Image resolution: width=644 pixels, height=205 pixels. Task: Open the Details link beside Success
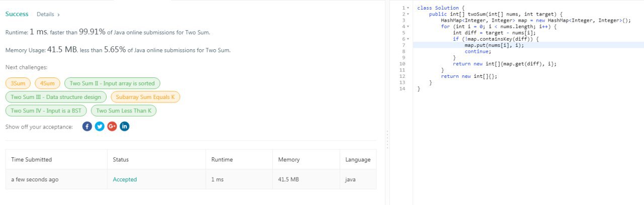coord(48,15)
